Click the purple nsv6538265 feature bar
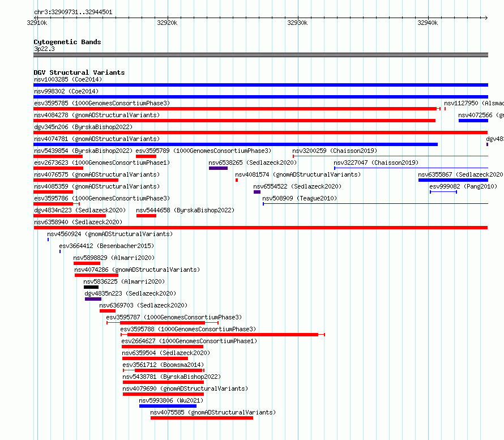 (x=218, y=168)
